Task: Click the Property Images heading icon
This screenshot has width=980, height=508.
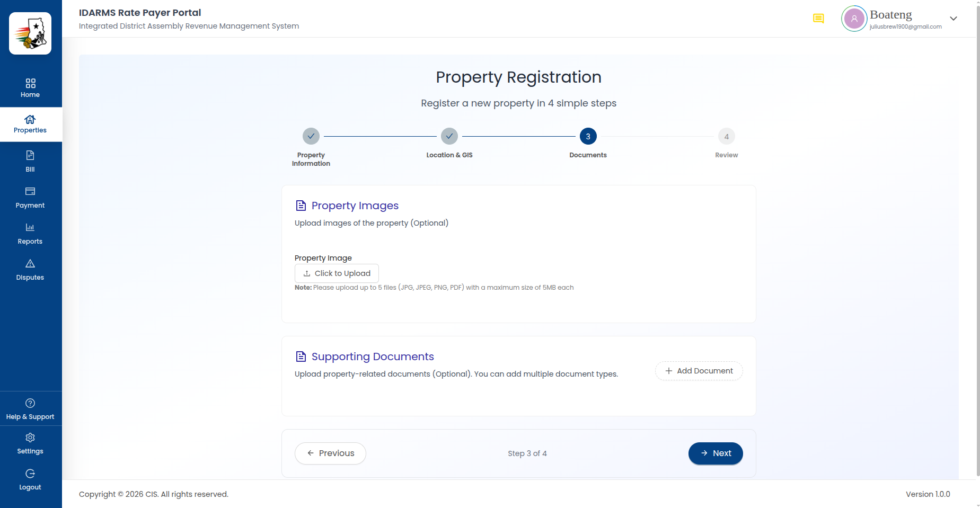Action: tap(301, 206)
